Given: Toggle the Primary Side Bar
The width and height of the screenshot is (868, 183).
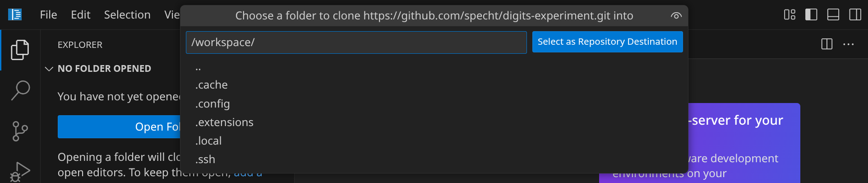Looking at the screenshot, I should tap(811, 15).
